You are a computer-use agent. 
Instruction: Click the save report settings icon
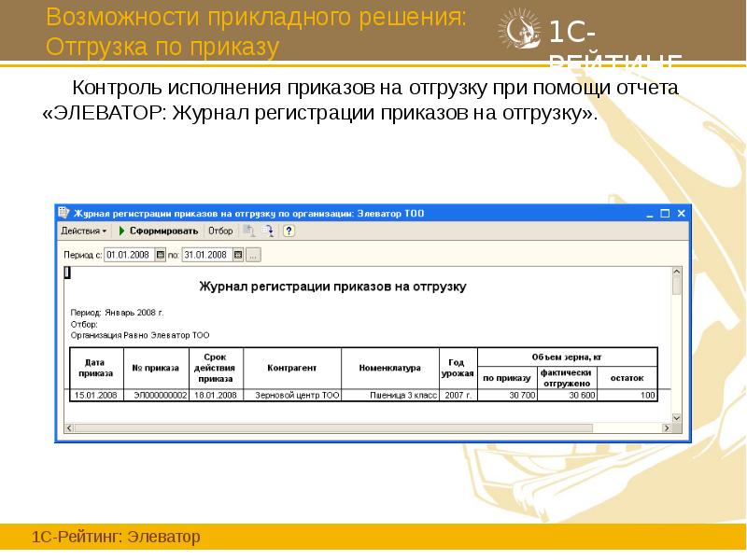pos(250,231)
